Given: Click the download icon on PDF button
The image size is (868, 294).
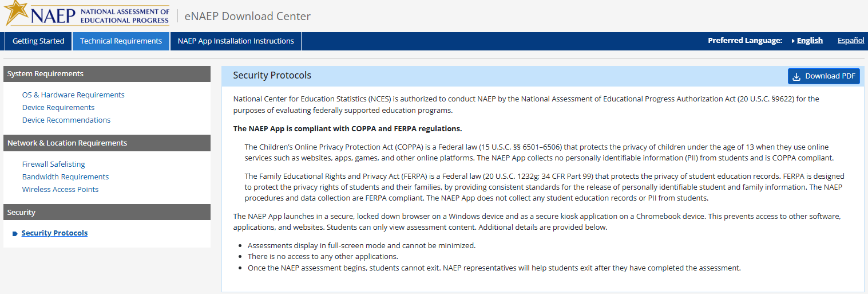Looking at the screenshot, I should click(796, 76).
